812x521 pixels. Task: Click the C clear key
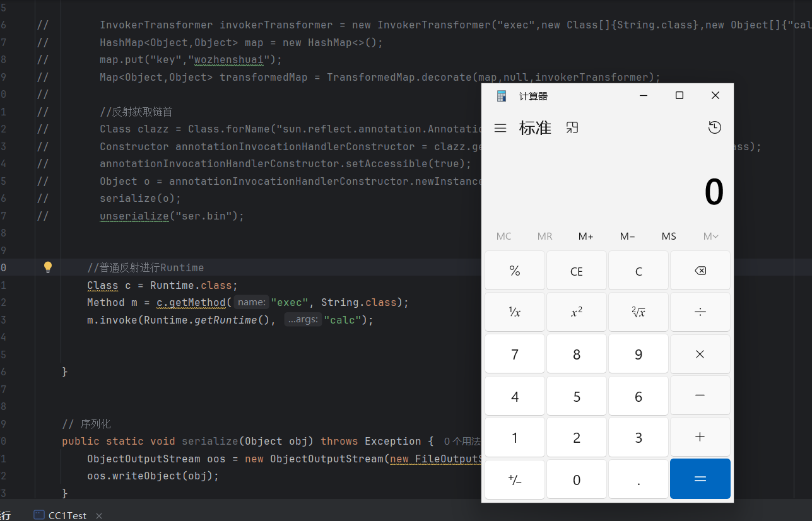638,271
